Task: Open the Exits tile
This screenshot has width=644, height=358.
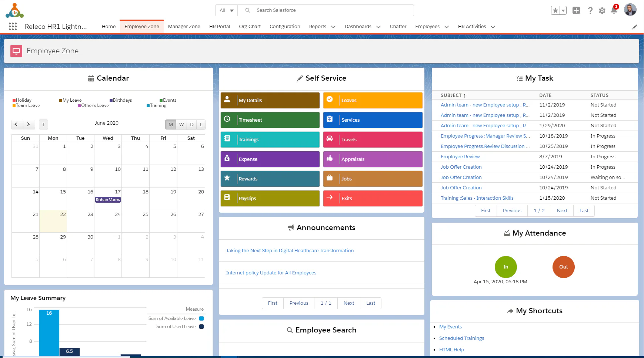Action: (373, 198)
